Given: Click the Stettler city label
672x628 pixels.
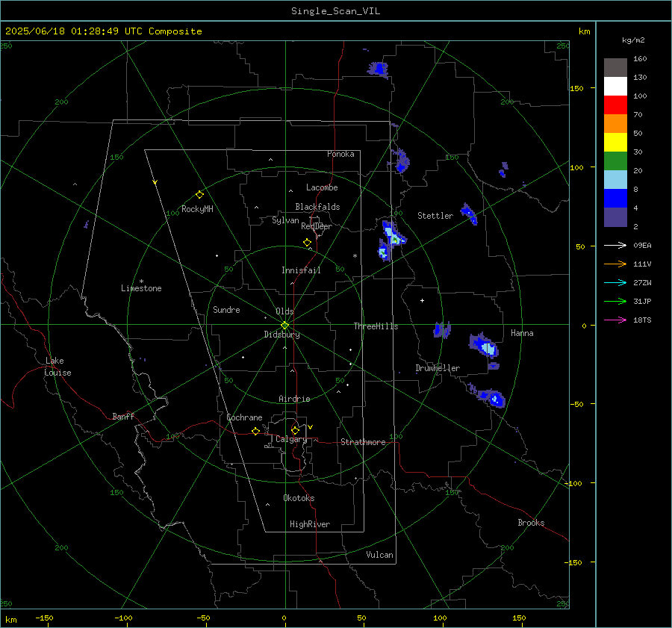Looking at the screenshot, I should pyautogui.click(x=435, y=216).
